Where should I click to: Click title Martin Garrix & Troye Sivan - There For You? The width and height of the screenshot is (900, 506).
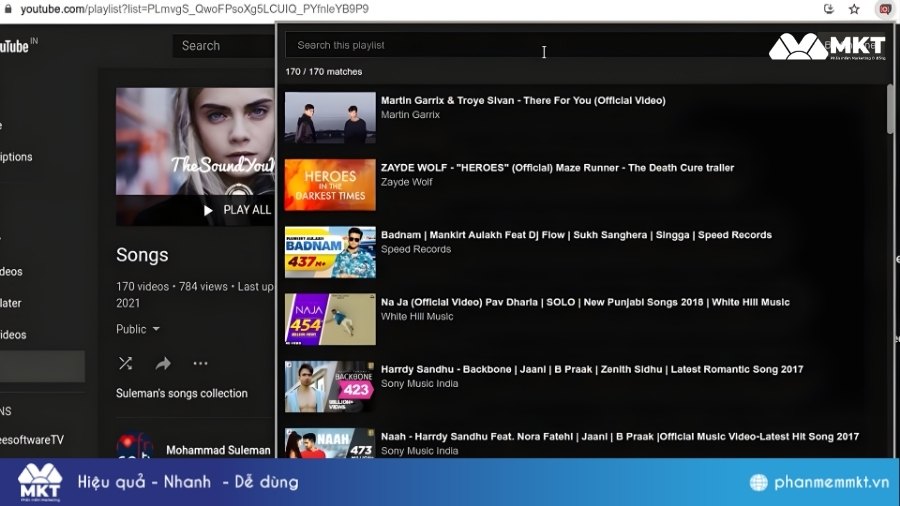(x=523, y=100)
